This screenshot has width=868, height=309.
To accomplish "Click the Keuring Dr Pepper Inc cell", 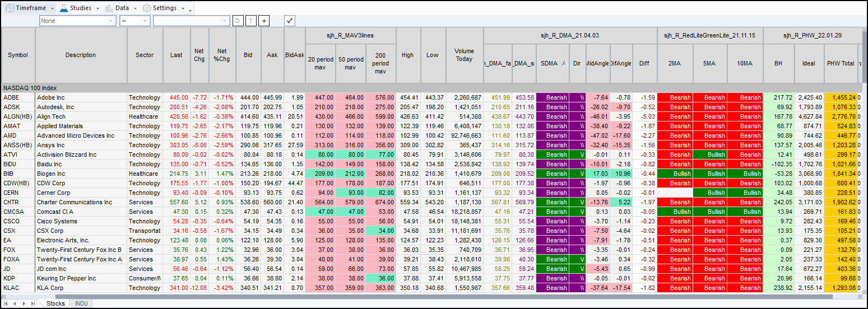I will (81, 278).
